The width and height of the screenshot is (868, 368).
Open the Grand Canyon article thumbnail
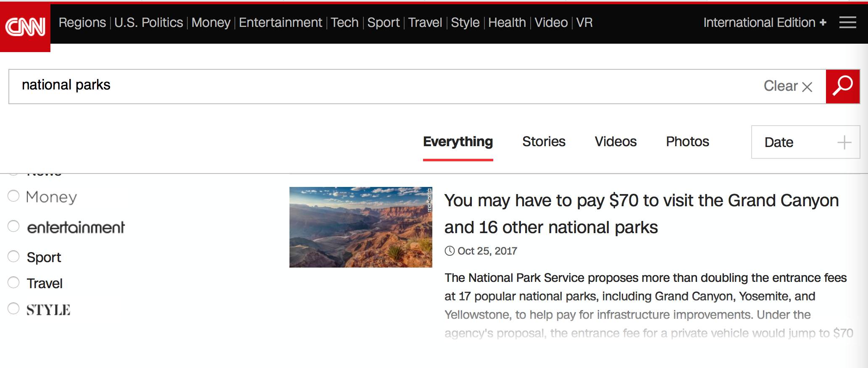361,227
